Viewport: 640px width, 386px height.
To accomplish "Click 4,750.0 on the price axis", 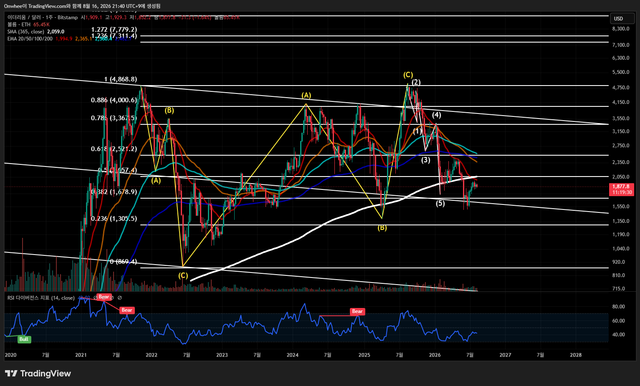I will click(621, 87).
